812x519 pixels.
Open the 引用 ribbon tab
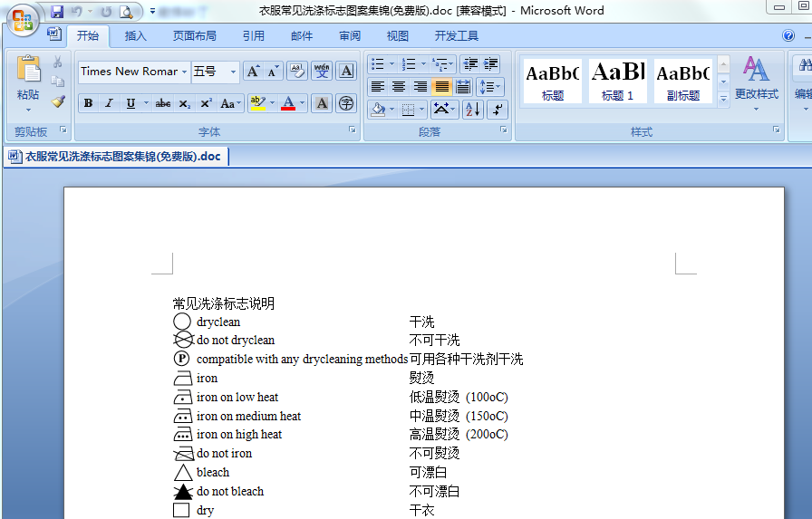[x=253, y=35]
